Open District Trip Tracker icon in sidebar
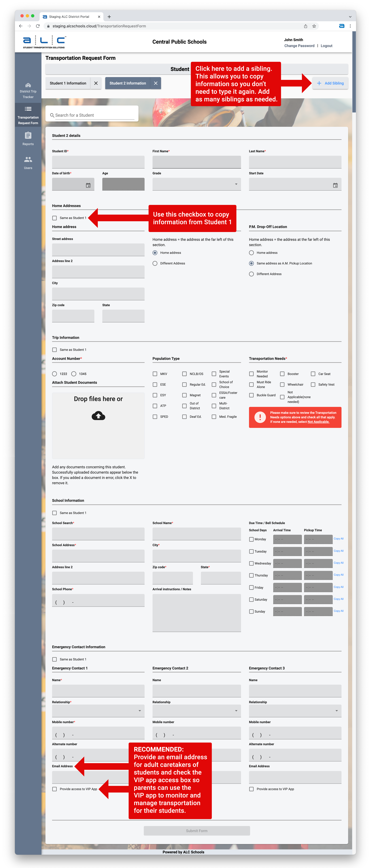This screenshot has width=371, height=868. click(x=28, y=85)
